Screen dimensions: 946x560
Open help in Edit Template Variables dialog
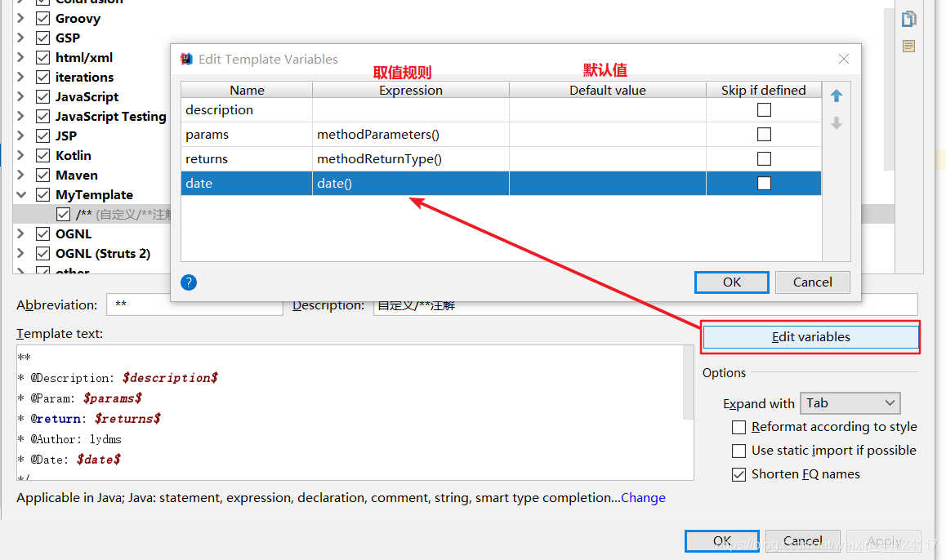coord(188,282)
